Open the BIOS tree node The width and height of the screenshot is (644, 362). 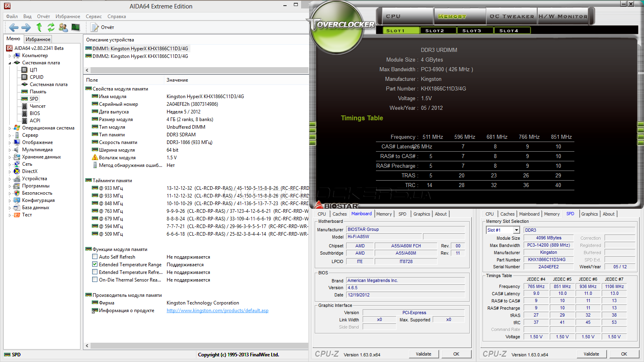pyautogui.click(x=35, y=113)
